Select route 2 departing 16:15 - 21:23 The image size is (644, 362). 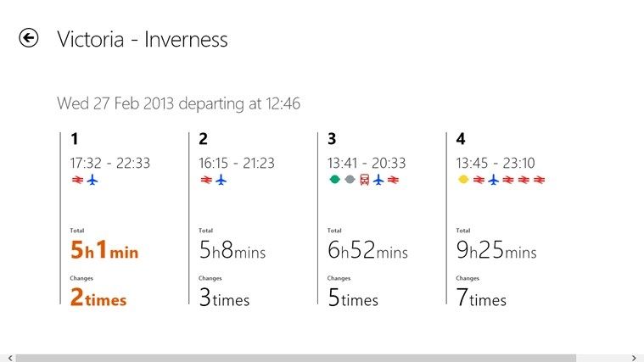pyautogui.click(x=237, y=163)
